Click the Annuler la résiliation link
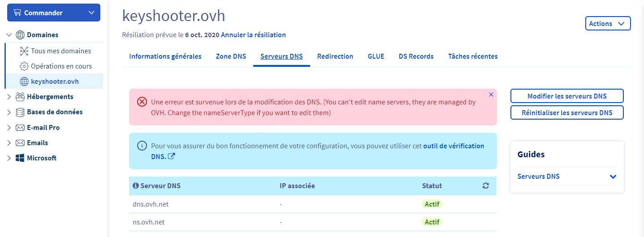Viewport: 644px width, 237px height. point(253,35)
